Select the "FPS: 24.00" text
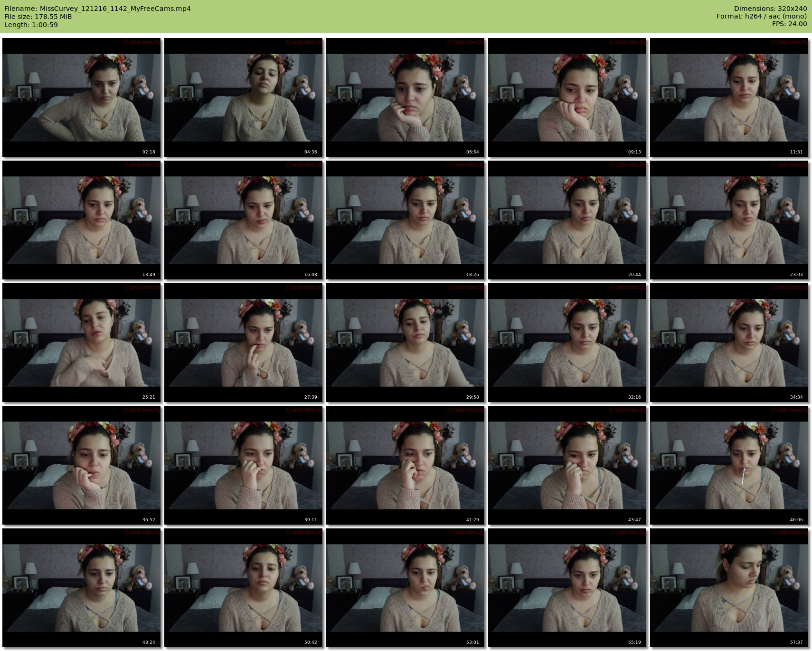 [x=790, y=24]
